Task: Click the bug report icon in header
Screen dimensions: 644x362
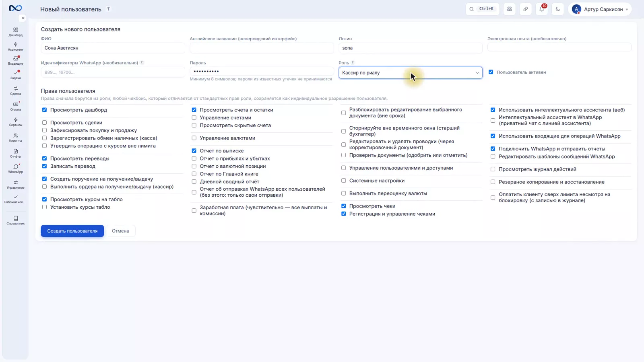Action: click(x=509, y=9)
